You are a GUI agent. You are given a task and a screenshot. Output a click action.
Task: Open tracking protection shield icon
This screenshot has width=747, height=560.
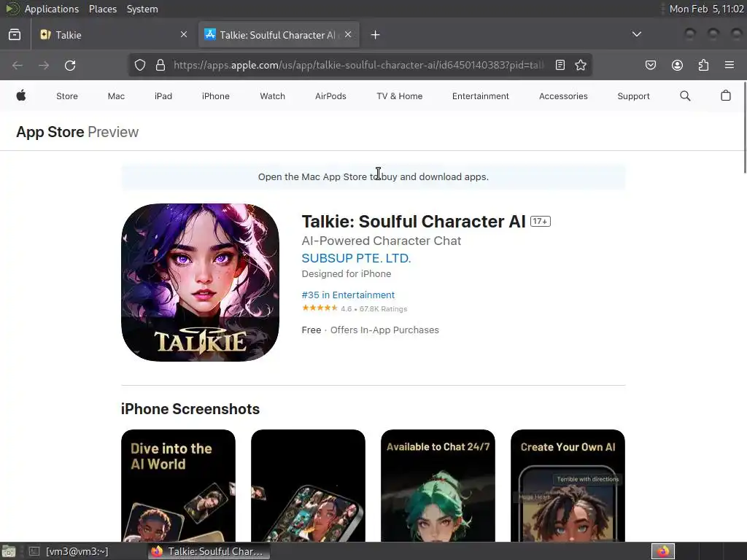tap(139, 65)
